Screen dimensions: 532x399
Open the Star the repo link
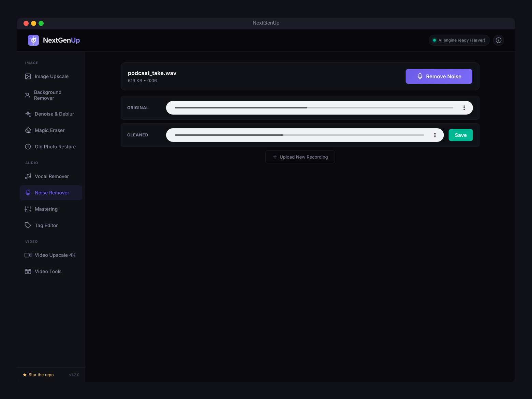pyautogui.click(x=38, y=375)
